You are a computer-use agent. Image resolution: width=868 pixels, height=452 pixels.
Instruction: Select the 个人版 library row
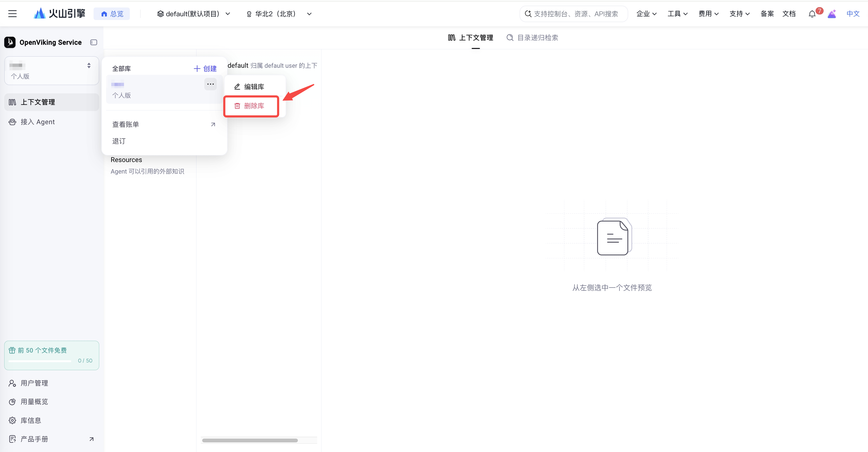(x=164, y=90)
